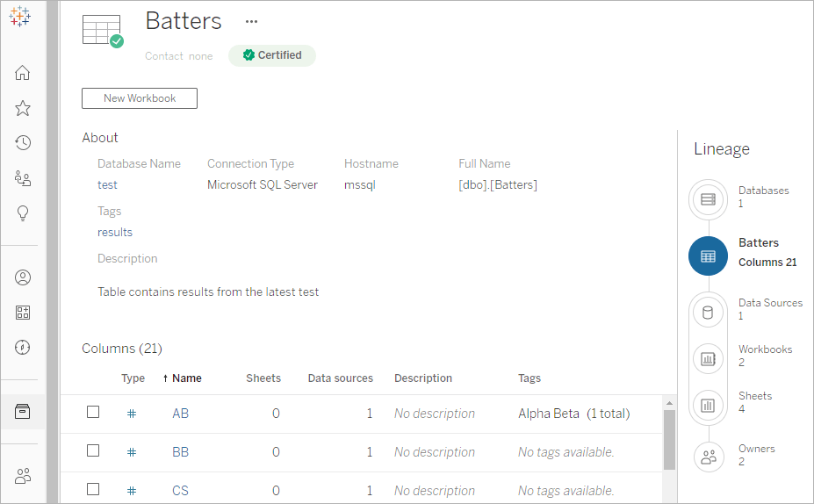Select the Databases lineage icon

pos(708,199)
